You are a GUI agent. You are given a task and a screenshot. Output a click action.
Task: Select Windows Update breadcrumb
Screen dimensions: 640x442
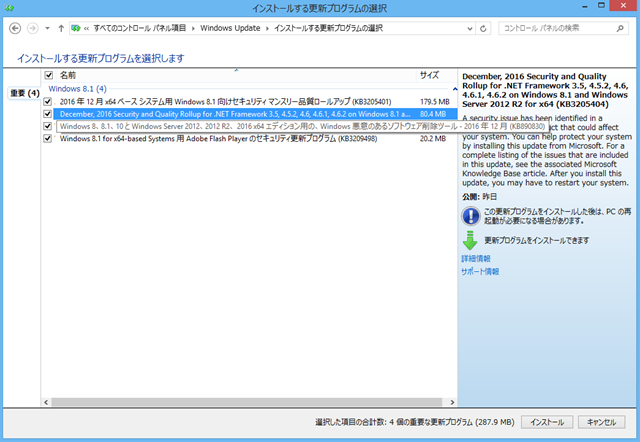[230, 28]
